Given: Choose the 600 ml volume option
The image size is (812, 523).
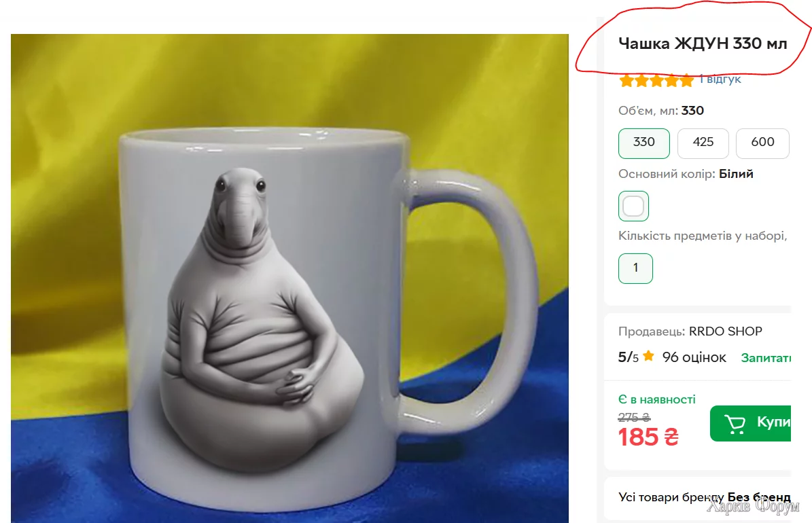Looking at the screenshot, I should pyautogui.click(x=762, y=143).
